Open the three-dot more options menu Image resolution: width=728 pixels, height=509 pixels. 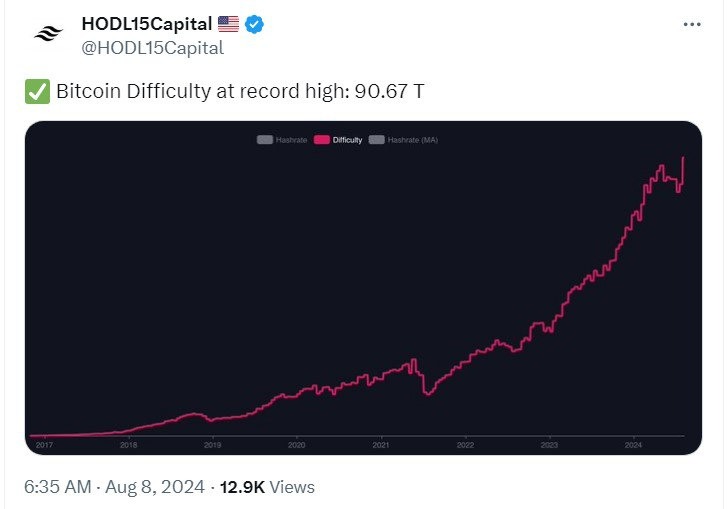pyautogui.click(x=691, y=25)
